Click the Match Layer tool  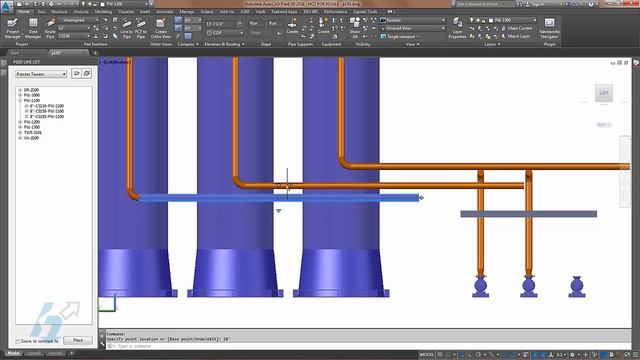pos(516,36)
